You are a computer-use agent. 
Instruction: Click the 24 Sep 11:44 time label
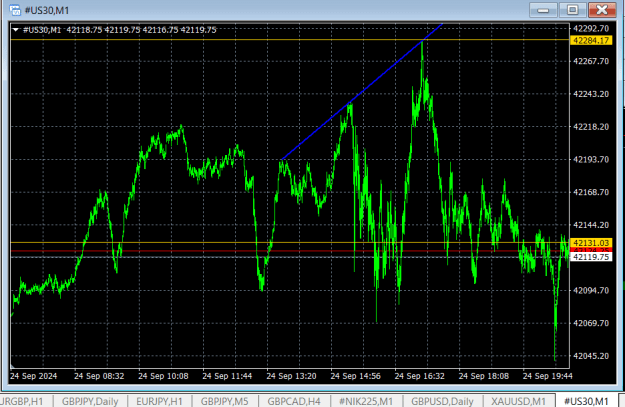pos(227,376)
